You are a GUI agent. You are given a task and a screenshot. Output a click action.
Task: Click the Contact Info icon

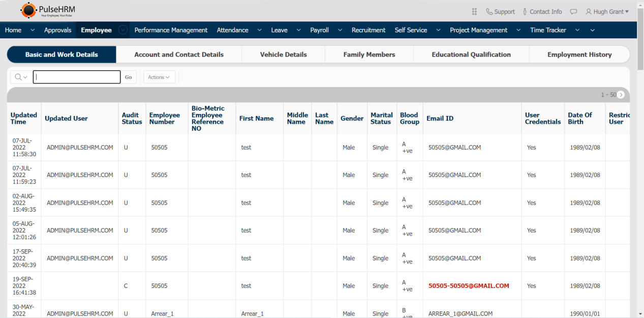[525, 12]
